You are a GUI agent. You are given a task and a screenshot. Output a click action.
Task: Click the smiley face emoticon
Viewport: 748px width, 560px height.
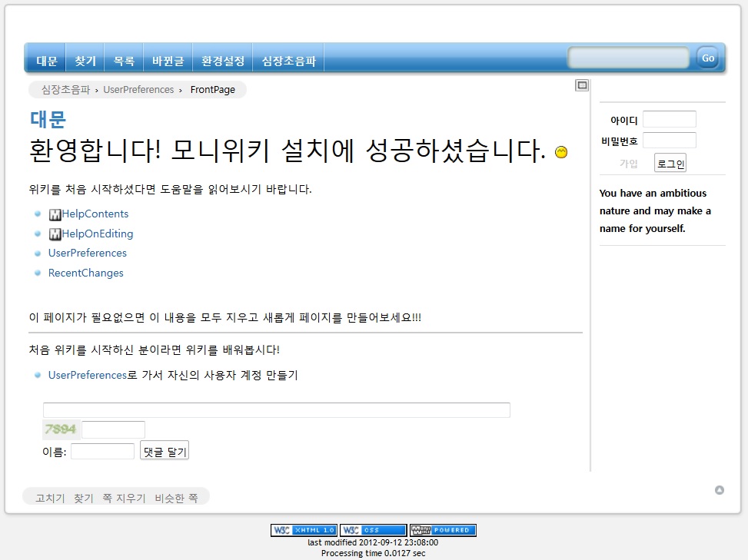pos(561,153)
